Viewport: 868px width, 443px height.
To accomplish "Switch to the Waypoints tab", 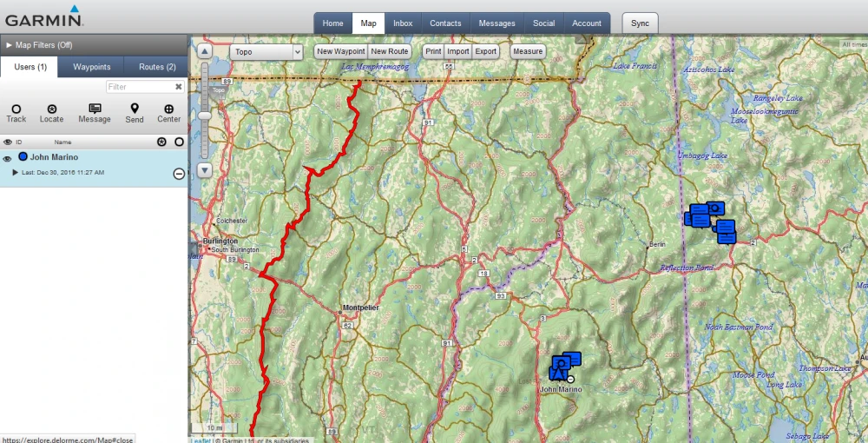I will click(x=91, y=67).
